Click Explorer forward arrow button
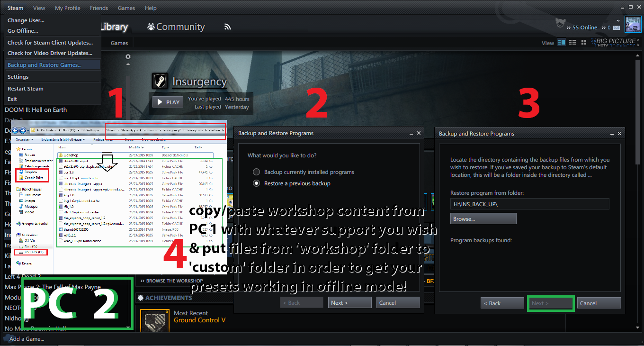Image resolution: width=644 pixels, height=346 pixels. pyautogui.click(x=22, y=130)
